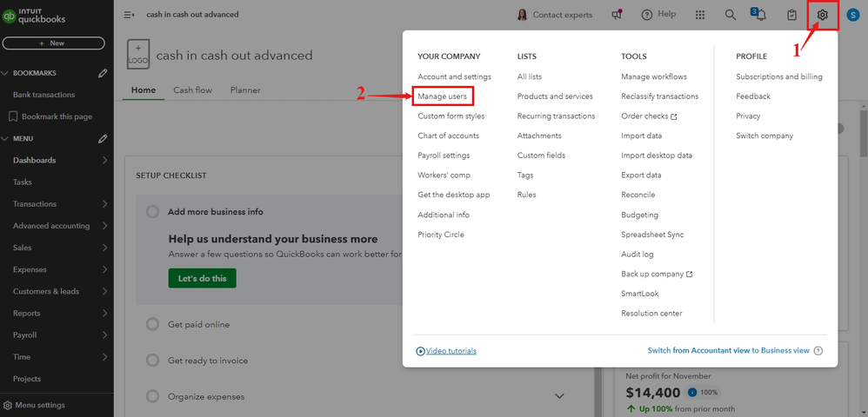Expand the Sales menu chevron

point(104,248)
